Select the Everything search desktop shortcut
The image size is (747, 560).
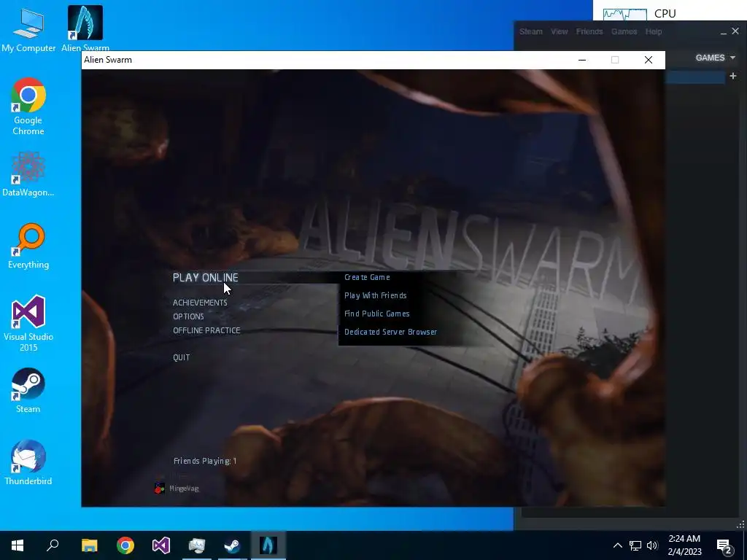point(28,246)
